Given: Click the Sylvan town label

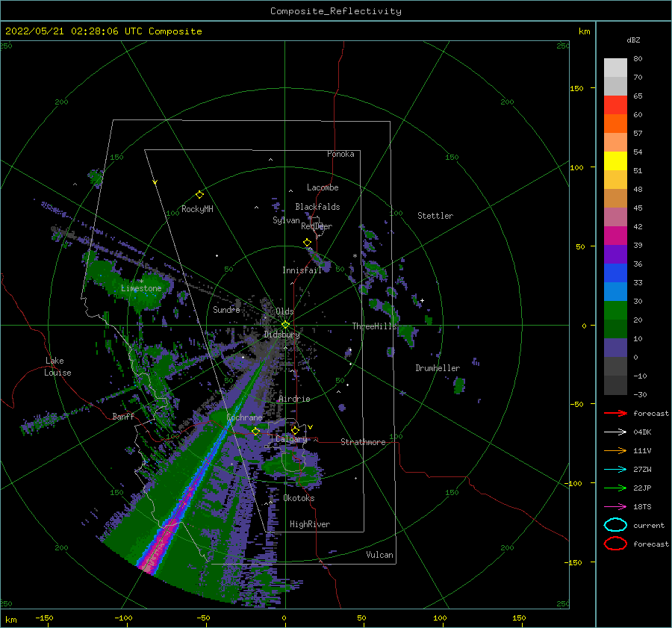Looking at the screenshot, I should 286,220.
